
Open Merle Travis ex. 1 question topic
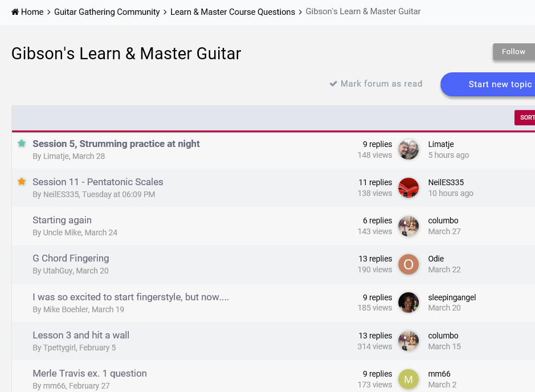[x=89, y=373]
